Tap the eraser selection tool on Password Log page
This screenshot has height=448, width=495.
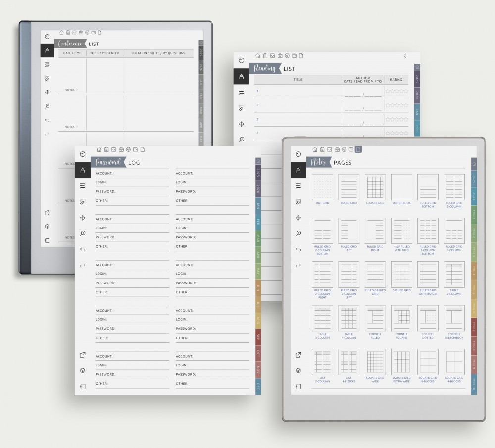coord(83,202)
